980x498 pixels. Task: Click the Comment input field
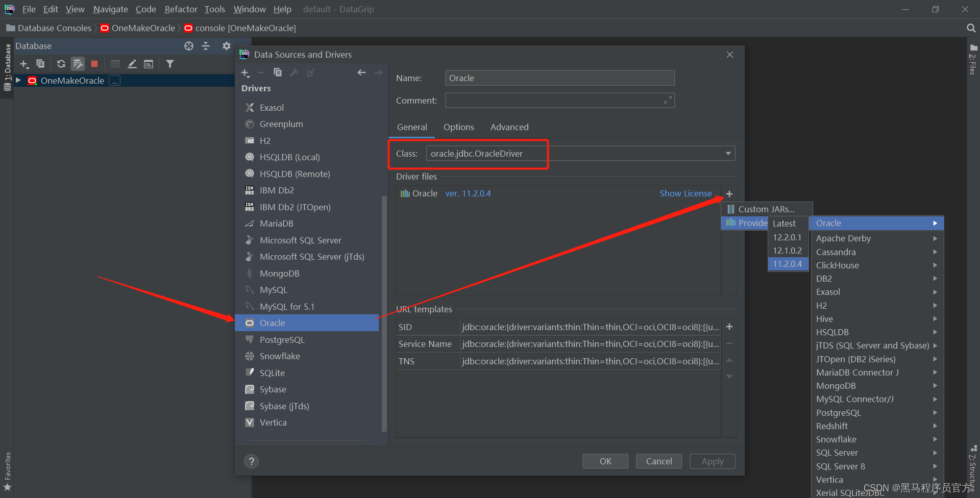coord(560,101)
